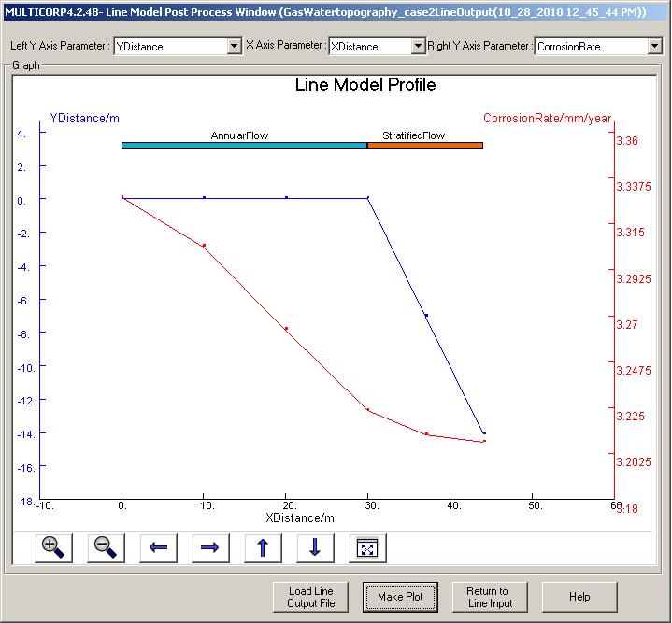Click Return to Line Input button
This screenshot has width=672, height=623.
[490, 597]
